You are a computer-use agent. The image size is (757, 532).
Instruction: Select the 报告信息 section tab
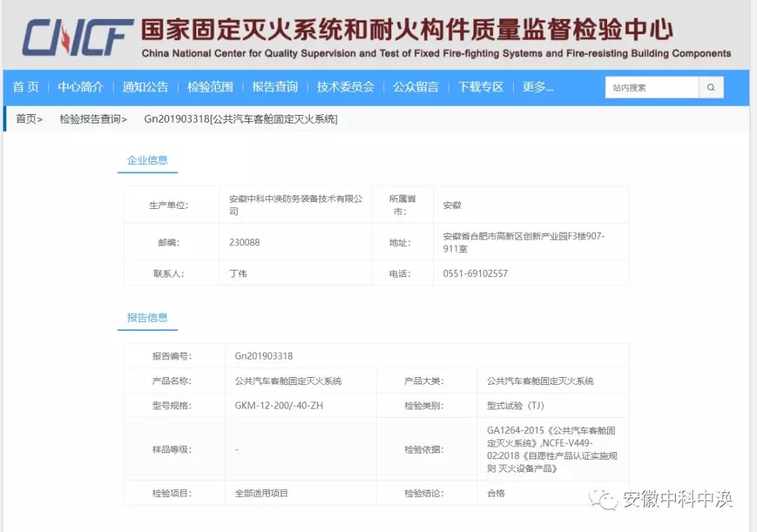(x=147, y=318)
